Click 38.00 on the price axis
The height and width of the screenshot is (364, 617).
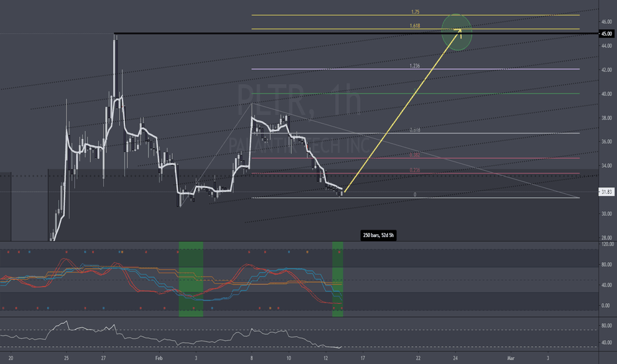[606, 118]
